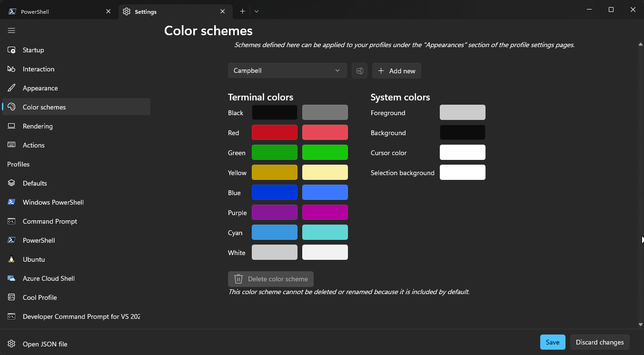Click the Add new button
Viewport: 644px width, 355px height.
[x=396, y=71]
